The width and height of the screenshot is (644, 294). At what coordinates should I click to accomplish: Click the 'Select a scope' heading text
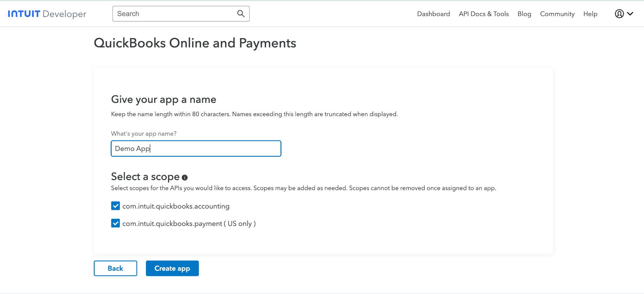pos(145,177)
